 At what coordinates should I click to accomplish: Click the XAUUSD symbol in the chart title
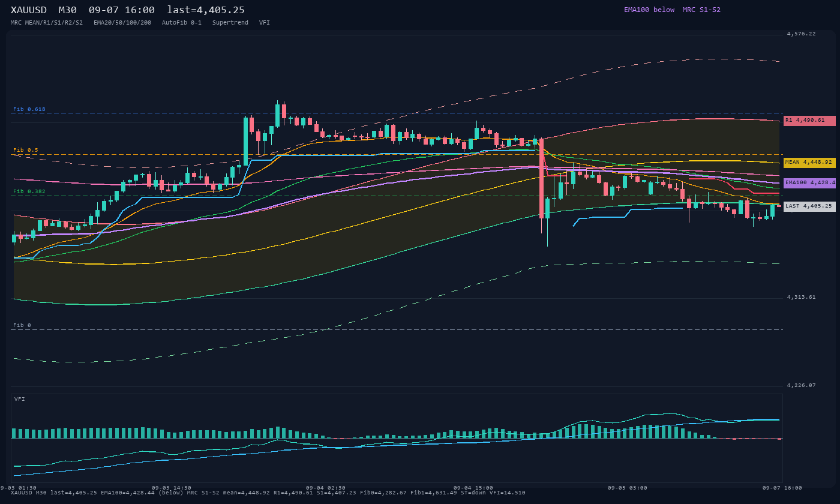pyautogui.click(x=29, y=10)
